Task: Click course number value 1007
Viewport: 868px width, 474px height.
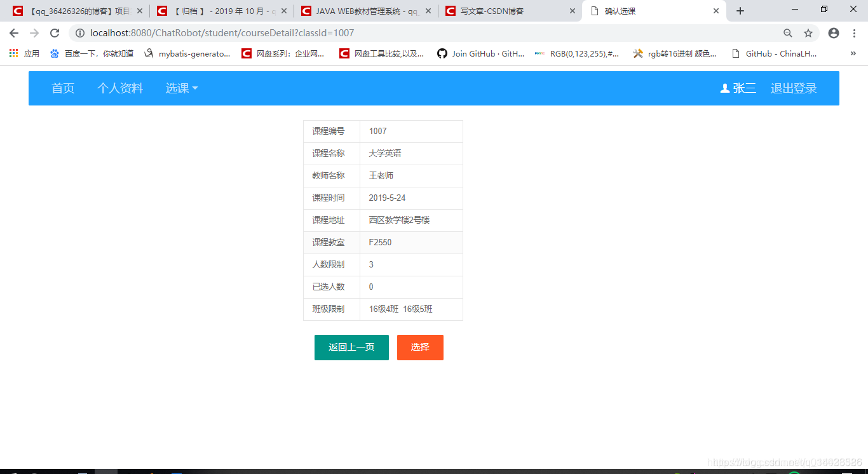Action: click(x=377, y=132)
